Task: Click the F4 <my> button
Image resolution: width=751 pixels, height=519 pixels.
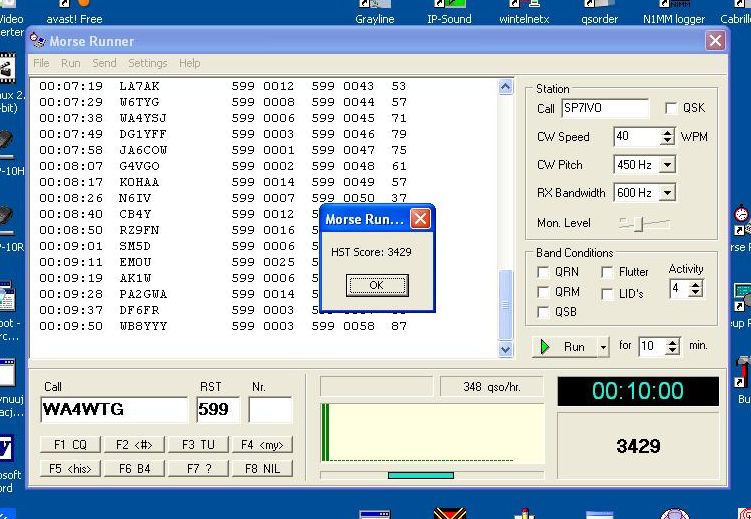Action: point(262,445)
